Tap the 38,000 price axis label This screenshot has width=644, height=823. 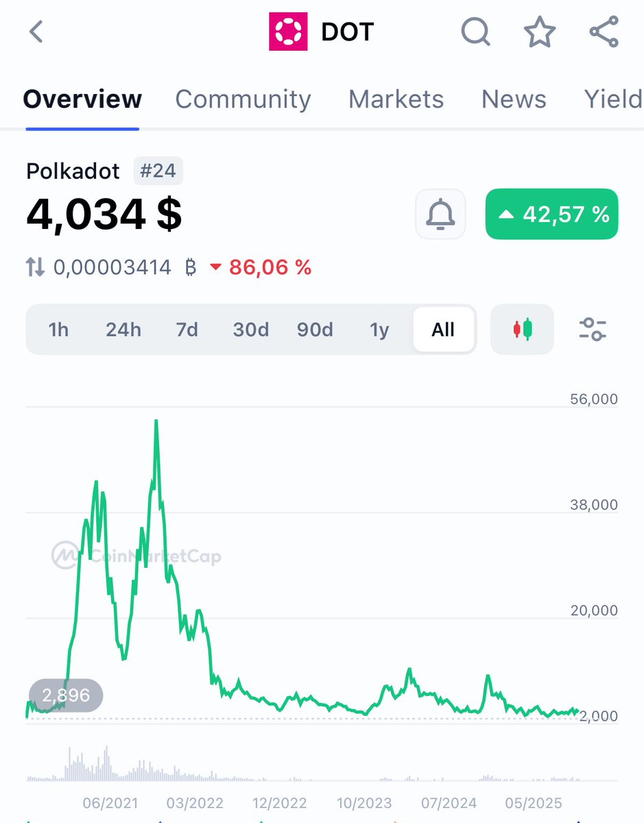pyautogui.click(x=594, y=505)
